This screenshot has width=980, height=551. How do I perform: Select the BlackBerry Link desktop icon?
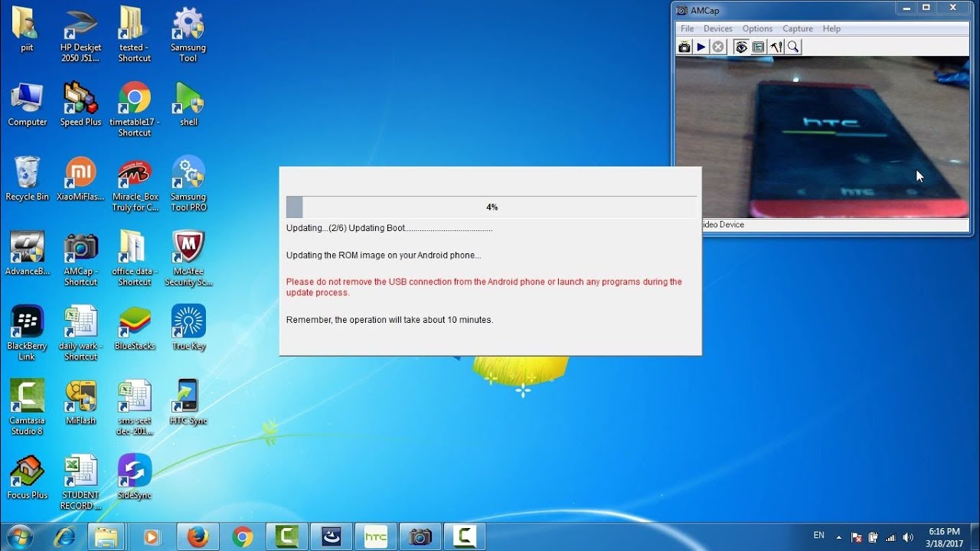(x=27, y=333)
